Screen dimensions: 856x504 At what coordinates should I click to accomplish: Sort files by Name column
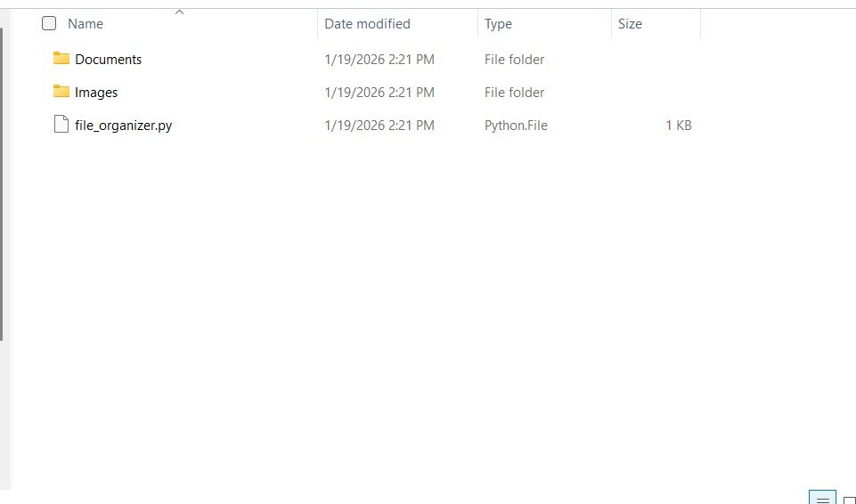point(86,24)
